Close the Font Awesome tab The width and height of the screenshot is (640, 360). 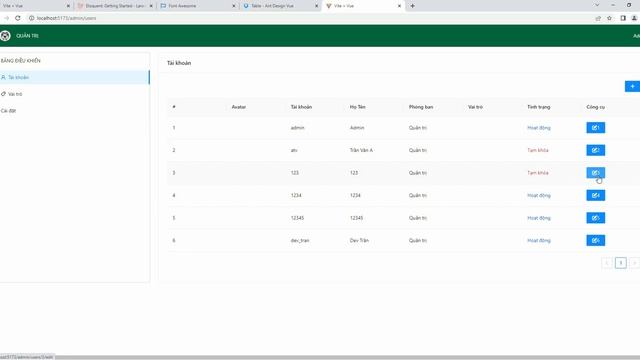tap(234, 6)
